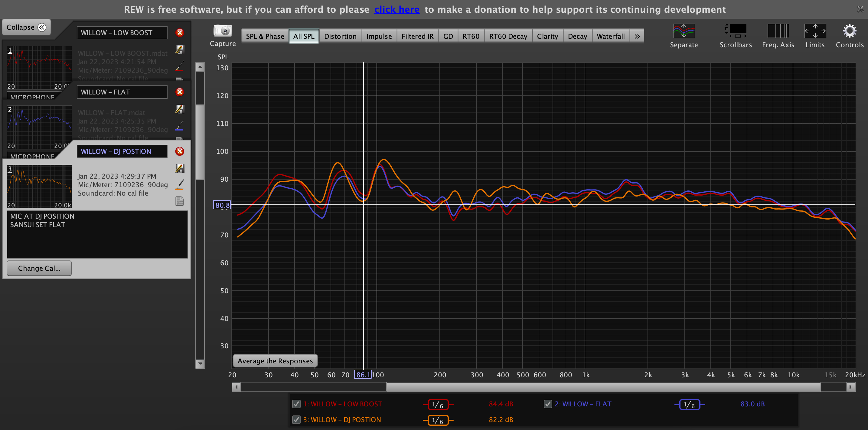
Task: Click the measurement list scroll down arrow
Action: [x=200, y=364]
